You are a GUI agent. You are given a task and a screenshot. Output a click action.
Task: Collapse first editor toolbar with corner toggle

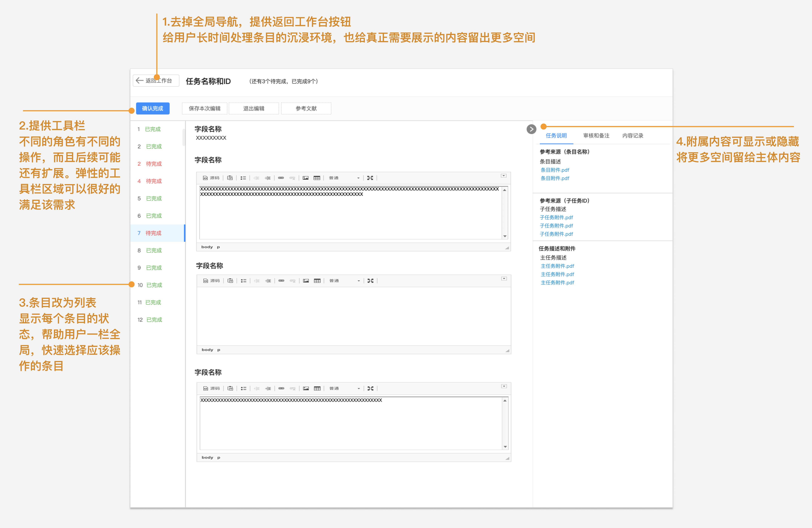503,176
